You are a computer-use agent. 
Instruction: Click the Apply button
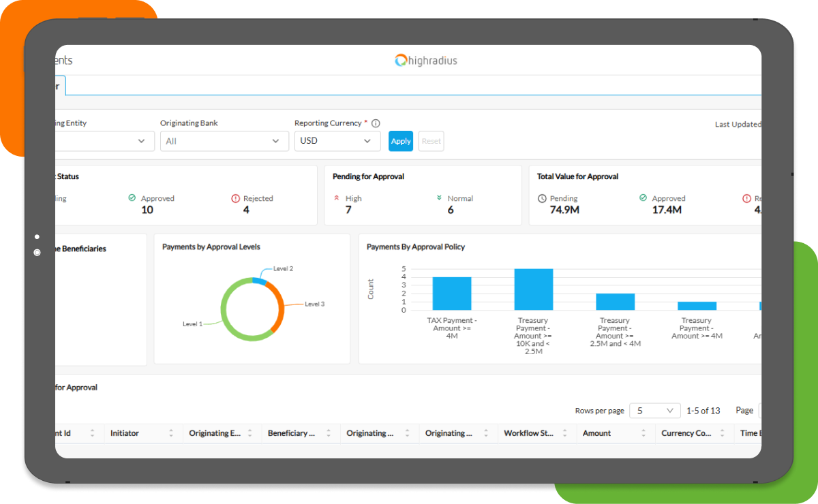point(401,141)
